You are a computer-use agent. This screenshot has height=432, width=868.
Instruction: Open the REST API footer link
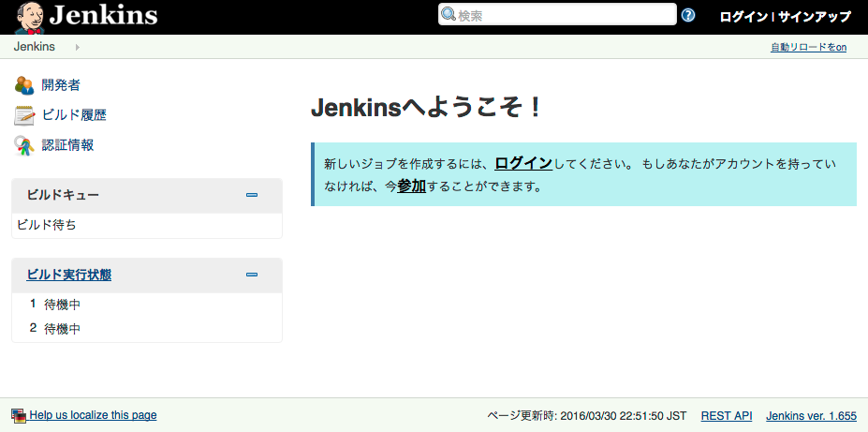tap(727, 415)
